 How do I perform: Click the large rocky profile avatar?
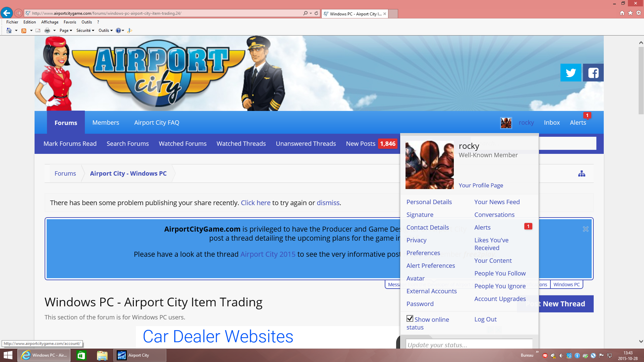click(429, 165)
